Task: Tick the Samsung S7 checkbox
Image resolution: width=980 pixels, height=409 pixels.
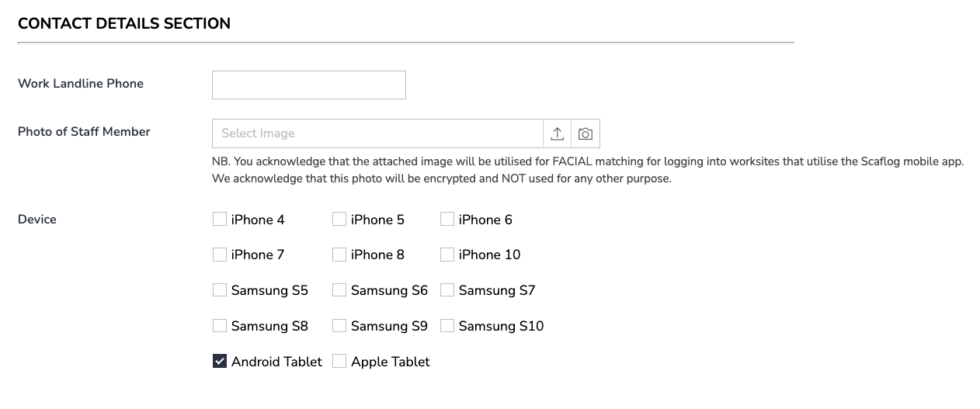Action: tap(447, 290)
